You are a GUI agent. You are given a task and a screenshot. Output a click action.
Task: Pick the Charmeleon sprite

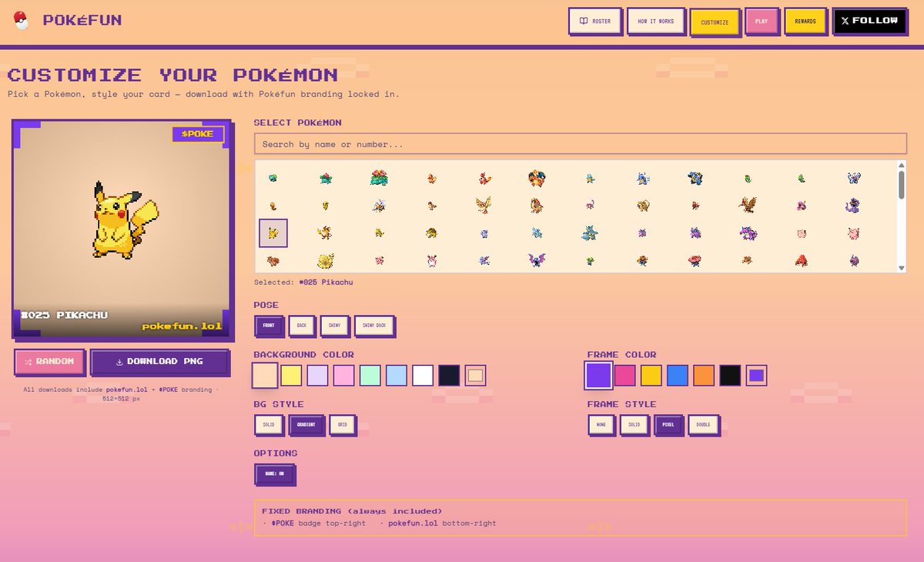484,178
